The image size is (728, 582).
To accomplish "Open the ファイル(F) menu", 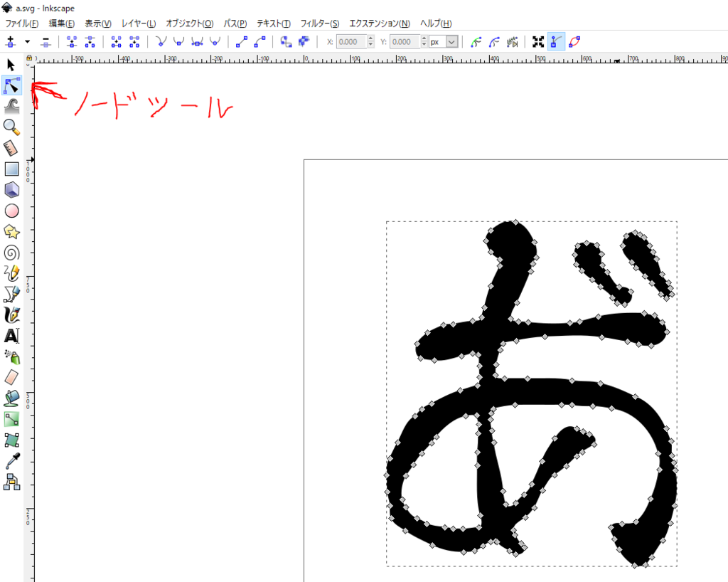I will click(22, 23).
